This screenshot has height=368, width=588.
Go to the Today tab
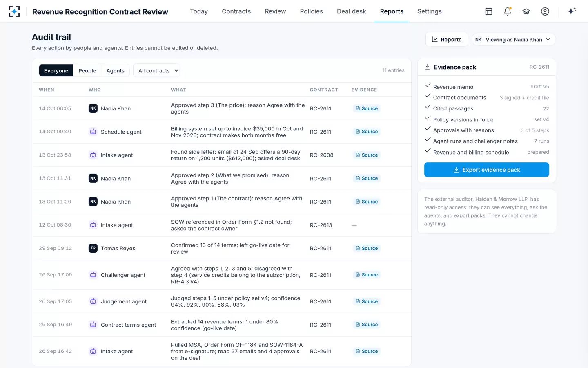pyautogui.click(x=199, y=11)
